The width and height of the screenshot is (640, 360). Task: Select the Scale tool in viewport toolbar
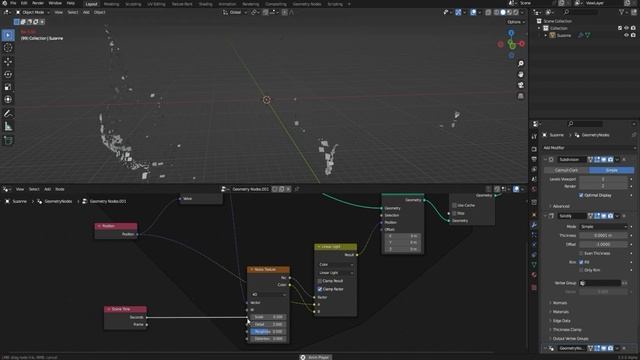tap(8, 87)
